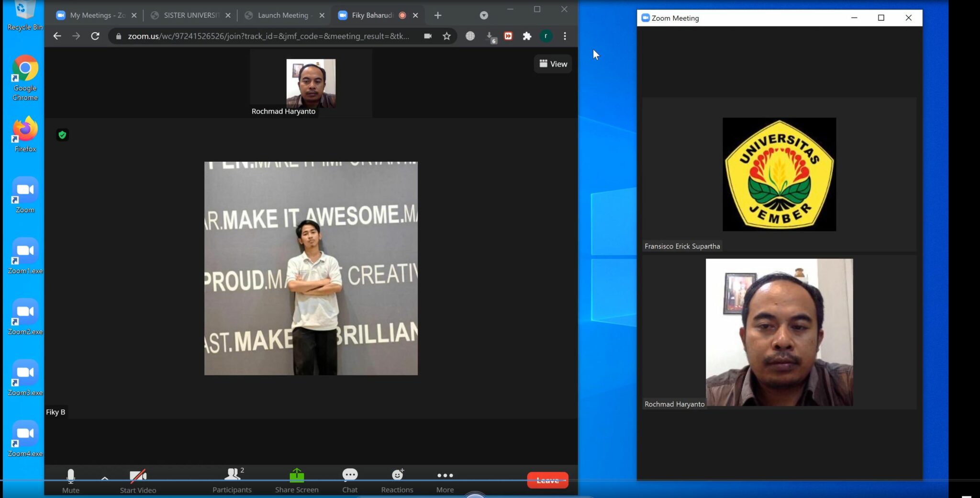Open Chrome tab search dropdown
This screenshot has width=980, height=498.
point(484,15)
